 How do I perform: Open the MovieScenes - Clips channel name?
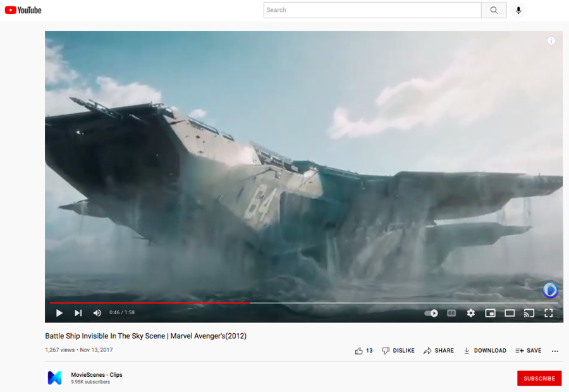coord(97,374)
